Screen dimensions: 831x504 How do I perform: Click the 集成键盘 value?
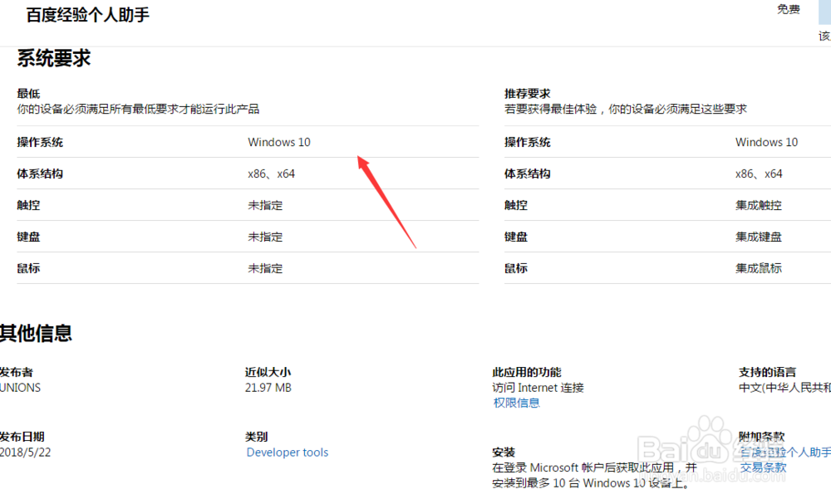tap(759, 237)
